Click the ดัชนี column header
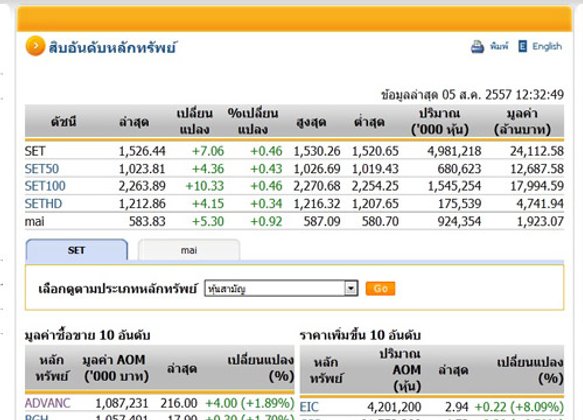Screen dimensions: 583x420 coord(64,122)
